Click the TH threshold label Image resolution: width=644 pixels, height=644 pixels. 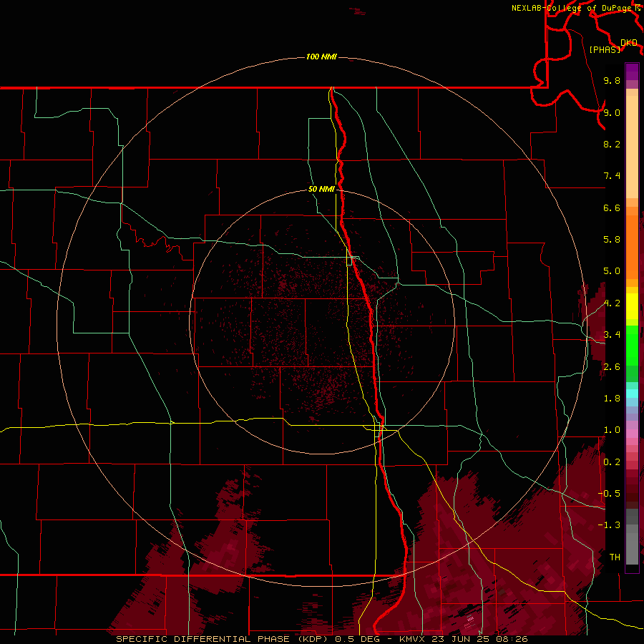pyautogui.click(x=615, y=557)
